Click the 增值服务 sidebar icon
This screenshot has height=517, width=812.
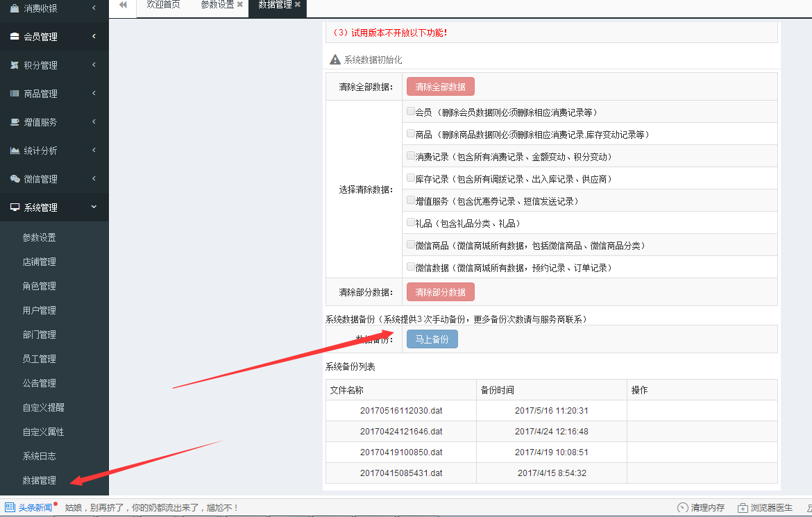[x=15, y=122]
